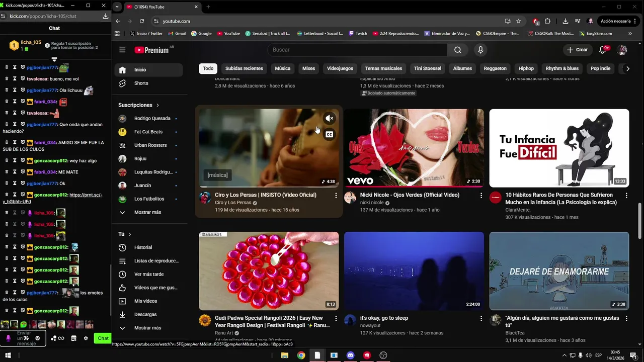Open Dejaré de enamorarme thumbnail
This screenshot has width=644, height=362.
coord(559,271)
